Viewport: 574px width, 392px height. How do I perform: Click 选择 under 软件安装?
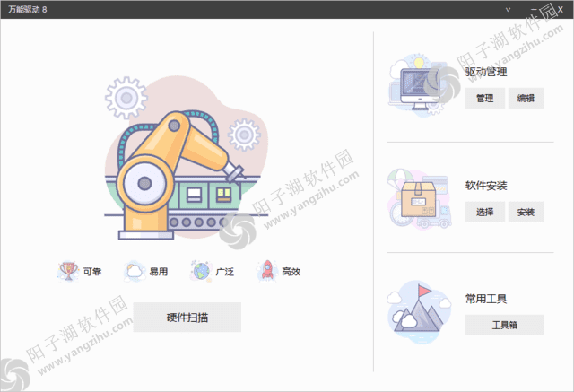click(x=484, y=212)
